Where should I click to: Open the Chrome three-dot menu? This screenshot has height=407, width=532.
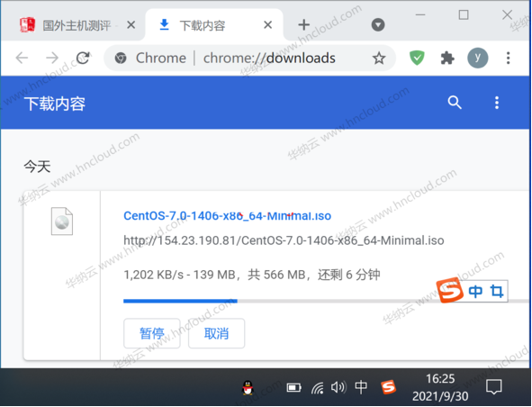508,58
